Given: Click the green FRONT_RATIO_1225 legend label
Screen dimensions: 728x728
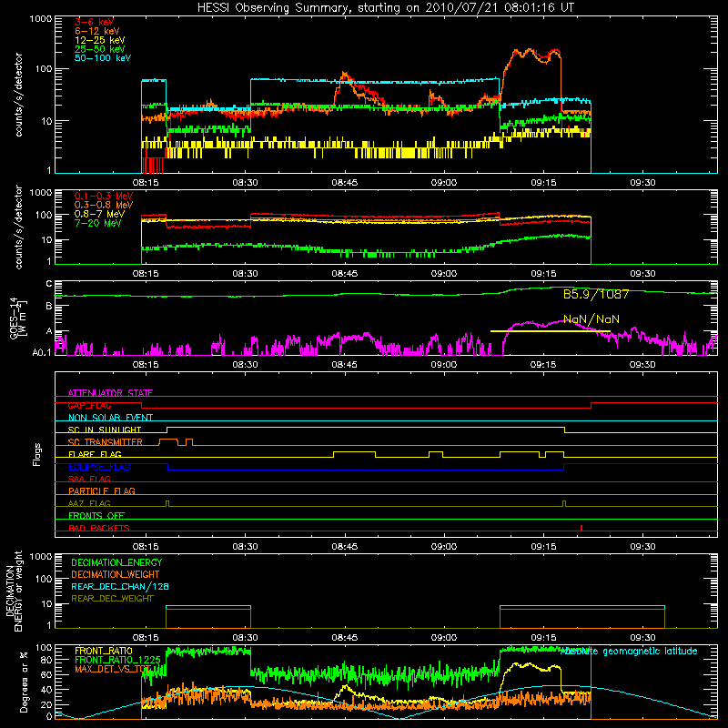Looking at the screenshot, I should click(x=117, y=659).
